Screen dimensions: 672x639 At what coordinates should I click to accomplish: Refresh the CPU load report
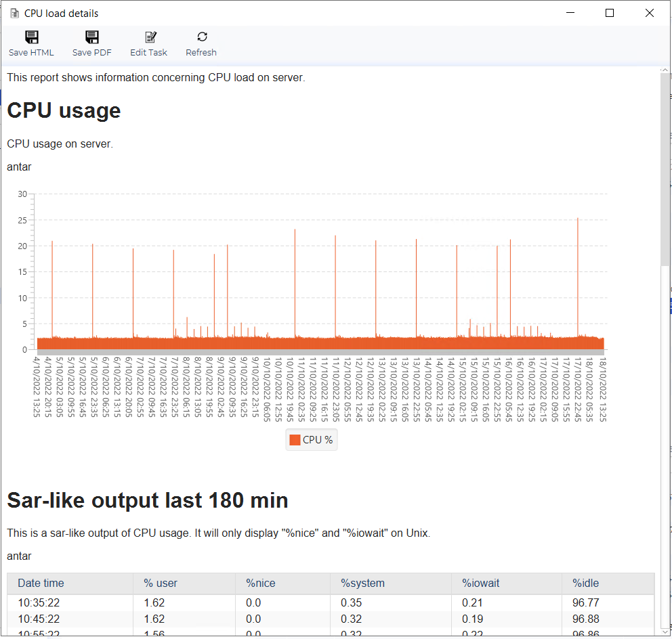click(x=201, y=38)
